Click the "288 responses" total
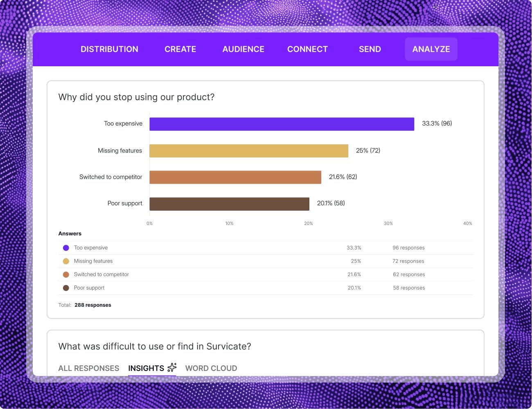 (x=93, y=305)
